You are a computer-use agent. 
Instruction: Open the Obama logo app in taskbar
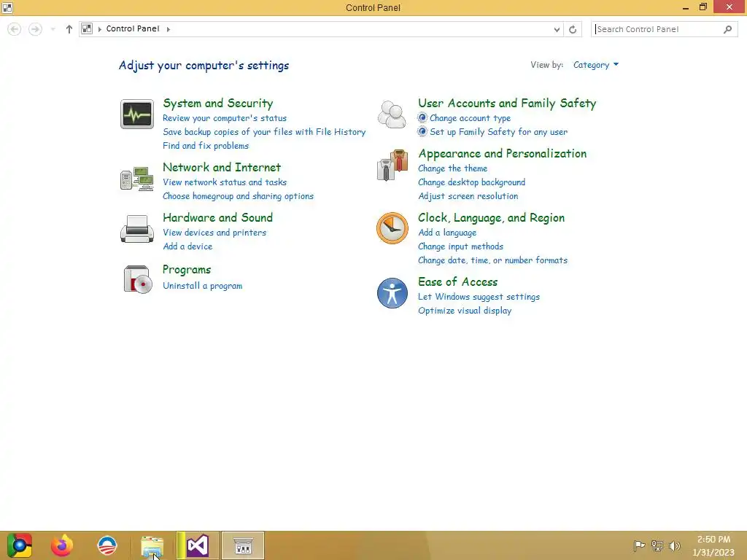coord(107,545)
